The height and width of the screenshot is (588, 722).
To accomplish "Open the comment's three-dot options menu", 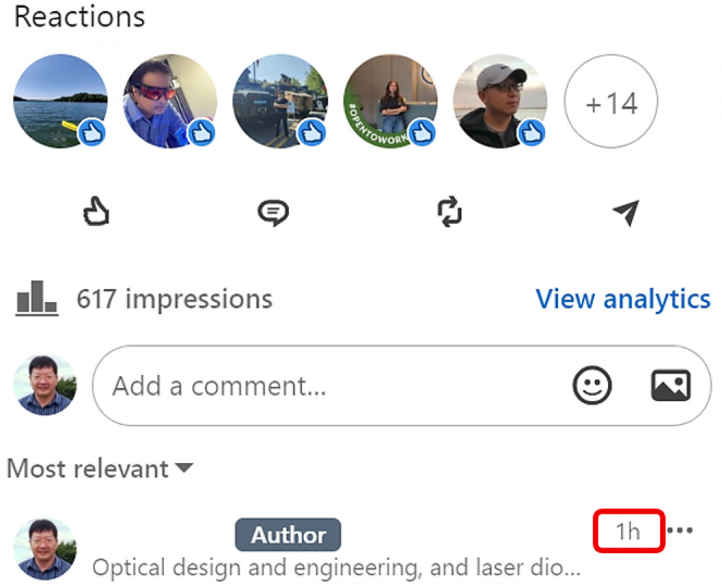I will [680, 530].
